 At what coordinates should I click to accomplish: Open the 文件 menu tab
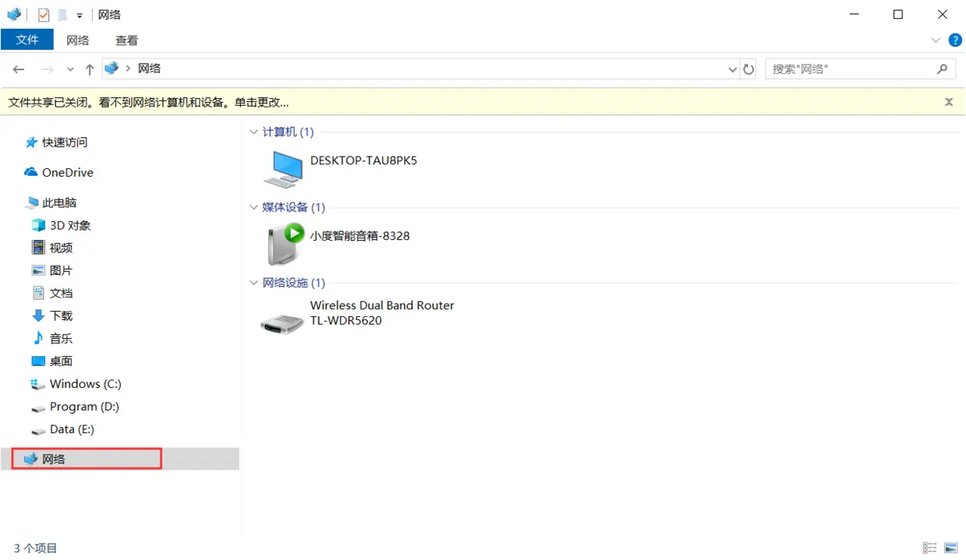pyautogui.click(x=27, y=40)
